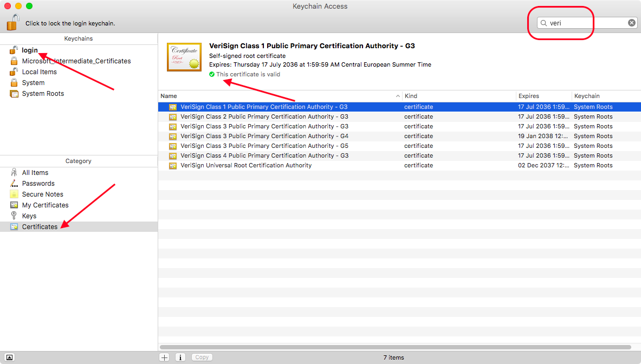Click 'Self-signed root certificate' text

[x=247, y=56]
